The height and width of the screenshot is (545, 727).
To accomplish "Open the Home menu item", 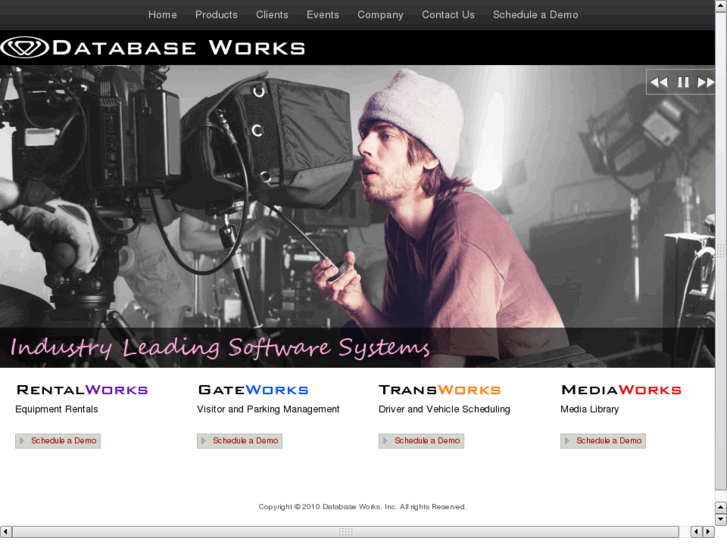I will coord(162,15).
